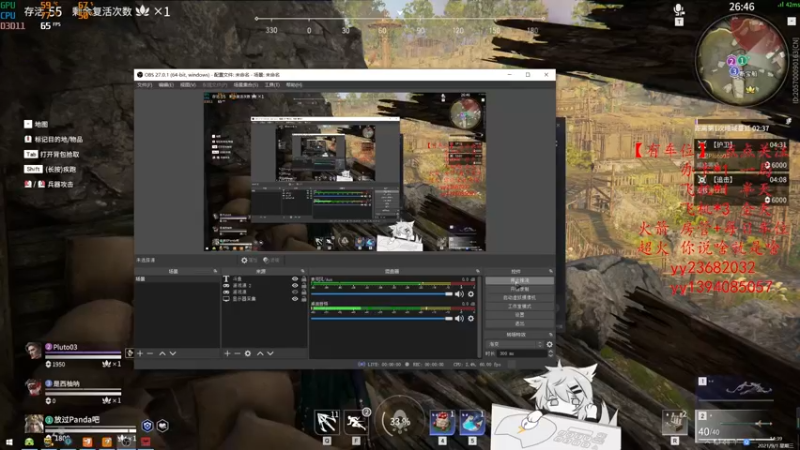800x450 pixels.
Task: Adjust 桌面音频 volume slider
Action: point(382,318)
